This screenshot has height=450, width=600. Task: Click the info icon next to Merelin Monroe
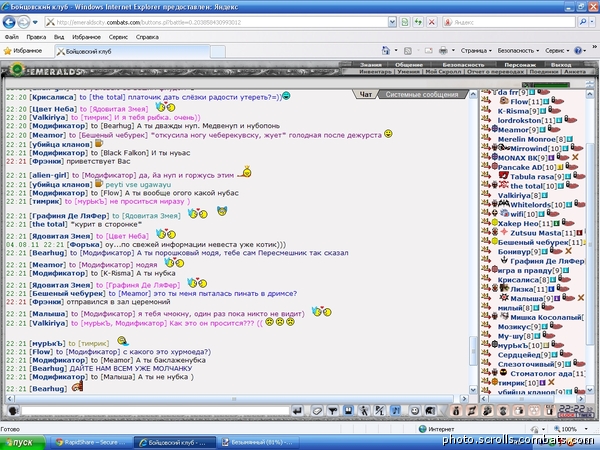point(569,139)
